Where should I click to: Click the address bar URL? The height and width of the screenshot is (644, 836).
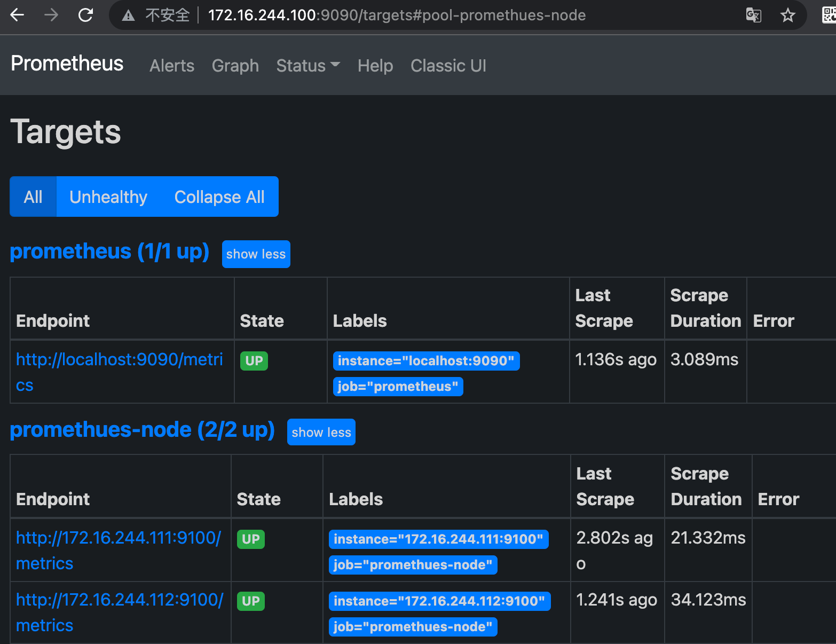point(397,15)
